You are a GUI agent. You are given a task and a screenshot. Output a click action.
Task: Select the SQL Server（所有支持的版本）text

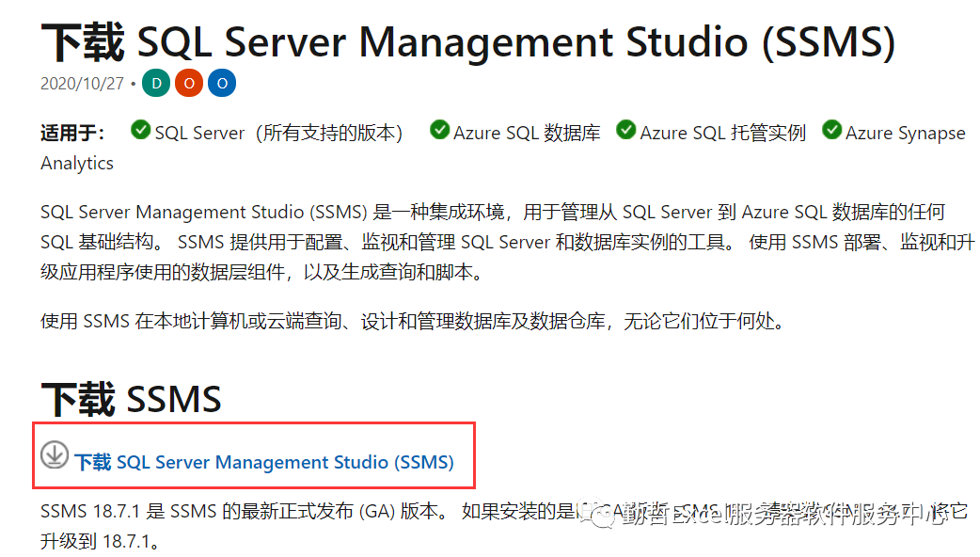tap(278, 133)
